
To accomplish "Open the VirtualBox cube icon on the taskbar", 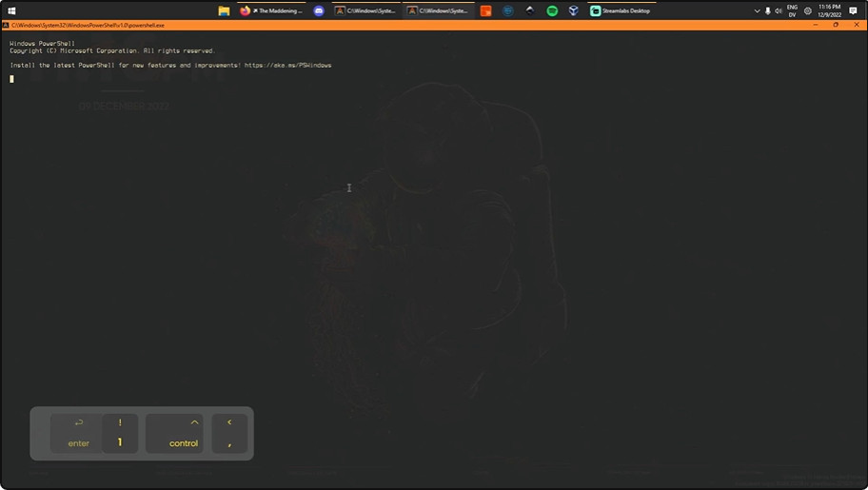I will tap(574, 10).
